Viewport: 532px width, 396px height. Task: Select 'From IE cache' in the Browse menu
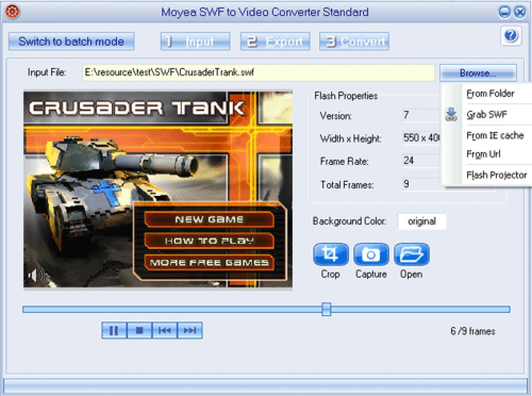[x=495, y=136]
